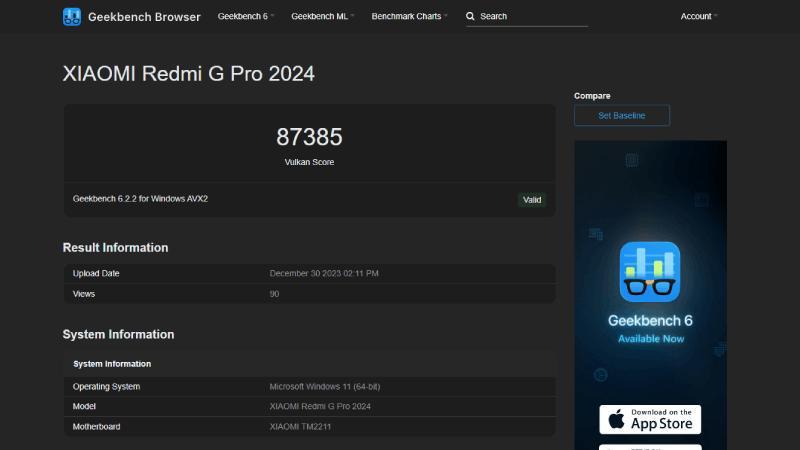Expand the Geekbench 6 dropdown menu
Screen dimensions: 800x450
click(246, 16)
